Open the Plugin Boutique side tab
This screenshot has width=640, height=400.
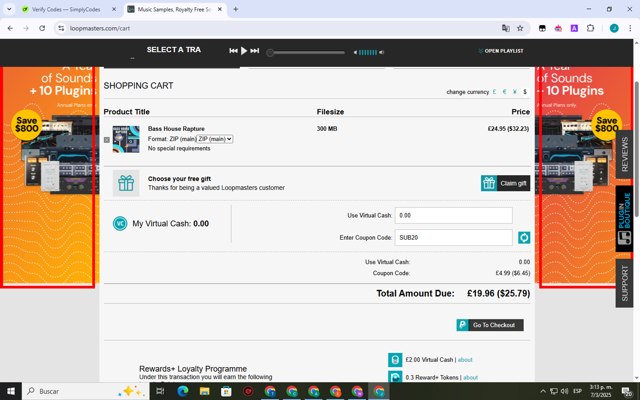pos(624,219)
